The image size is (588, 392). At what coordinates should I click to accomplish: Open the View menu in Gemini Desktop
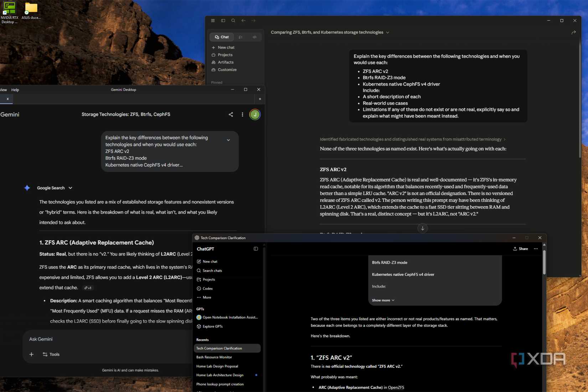click(x=3, y=90)
